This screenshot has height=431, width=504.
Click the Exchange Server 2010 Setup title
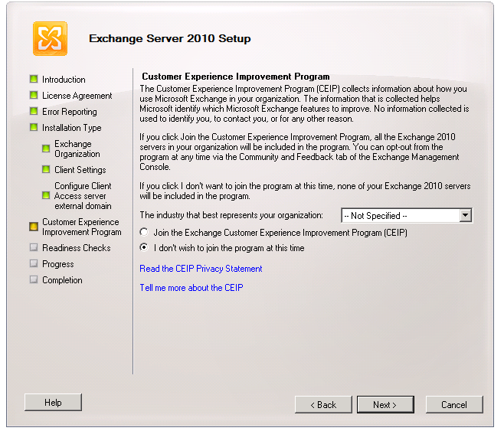[170, 38]
